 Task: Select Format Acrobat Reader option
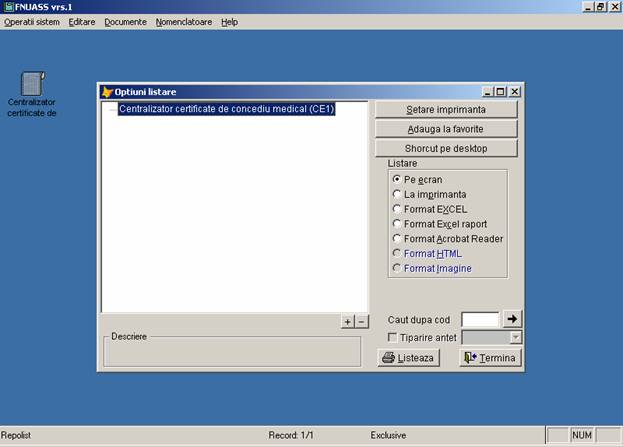tap(397, 239)
